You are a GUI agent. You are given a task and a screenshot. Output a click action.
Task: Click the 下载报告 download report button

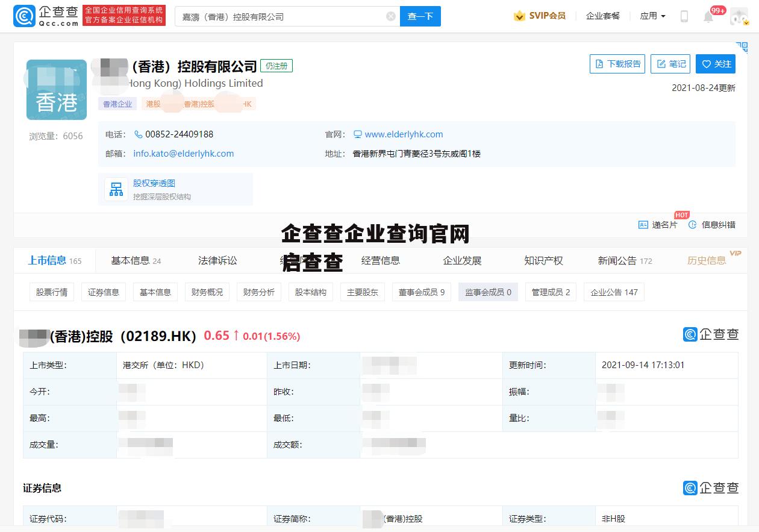coord(617,63)
